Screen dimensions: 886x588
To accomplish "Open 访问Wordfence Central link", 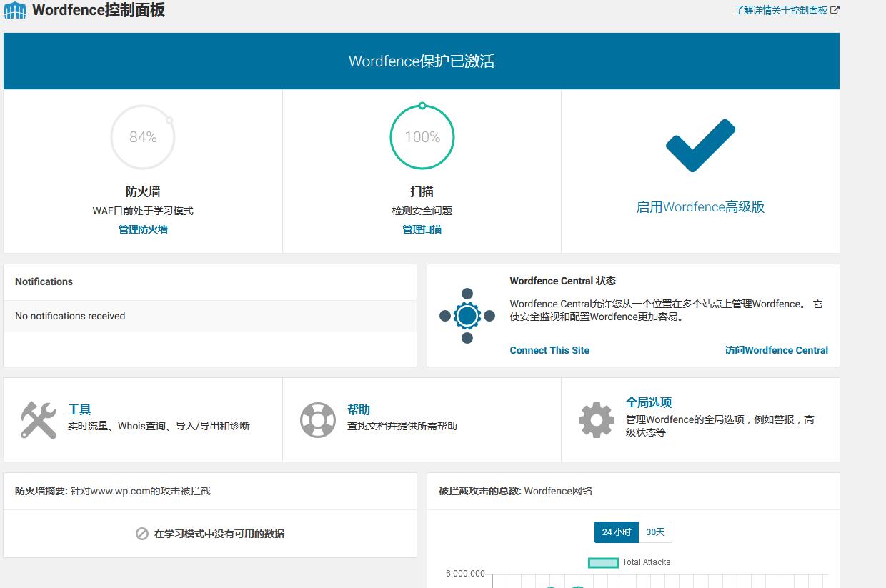I will 776,350.
